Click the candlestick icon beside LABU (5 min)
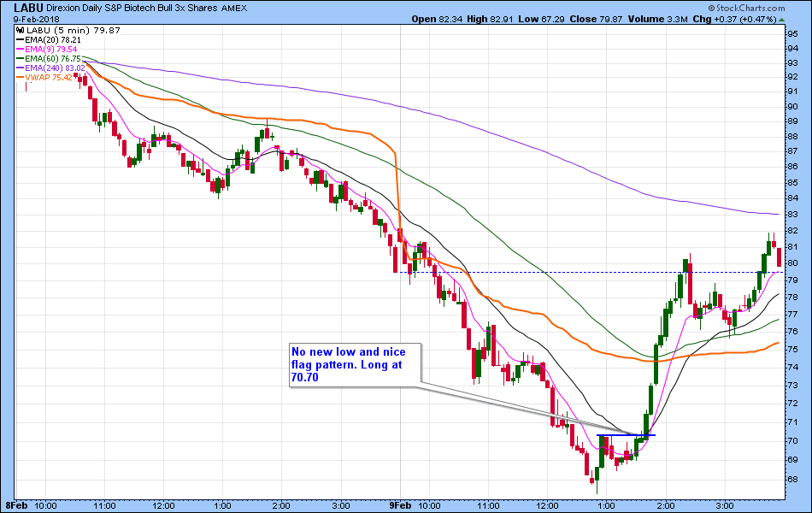The image size is (812, 513). tap(21, 30)
